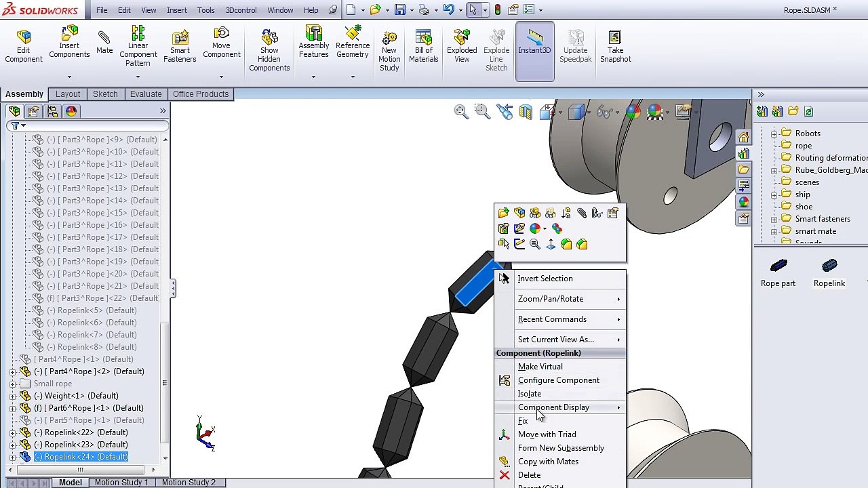Switch to the Office Products tab
Image resolution: width=868 pixels, height=488 pixels.
click(201, 94)
